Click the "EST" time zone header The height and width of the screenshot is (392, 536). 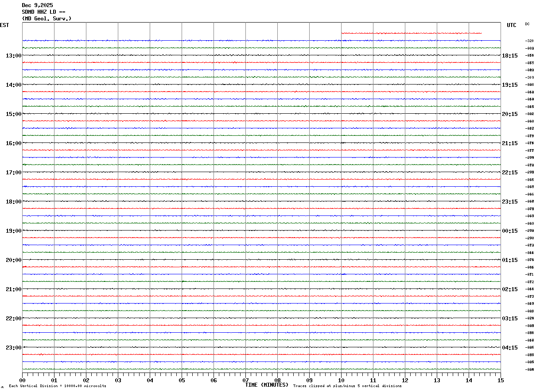[4, 25]
